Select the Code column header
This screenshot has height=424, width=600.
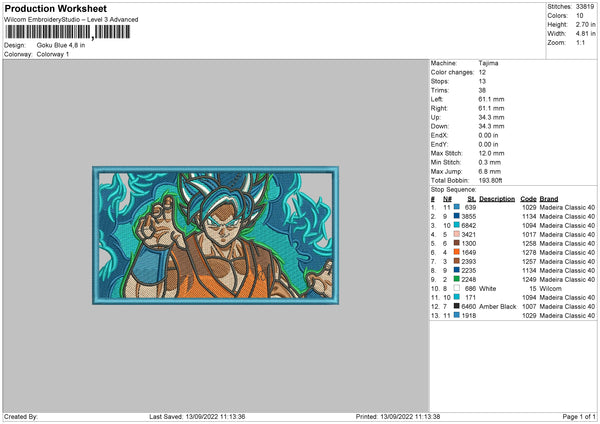point(528,199)
